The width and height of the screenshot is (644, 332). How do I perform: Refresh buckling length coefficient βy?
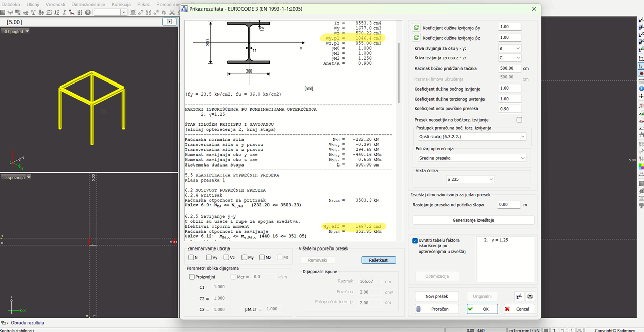[416, 27]
